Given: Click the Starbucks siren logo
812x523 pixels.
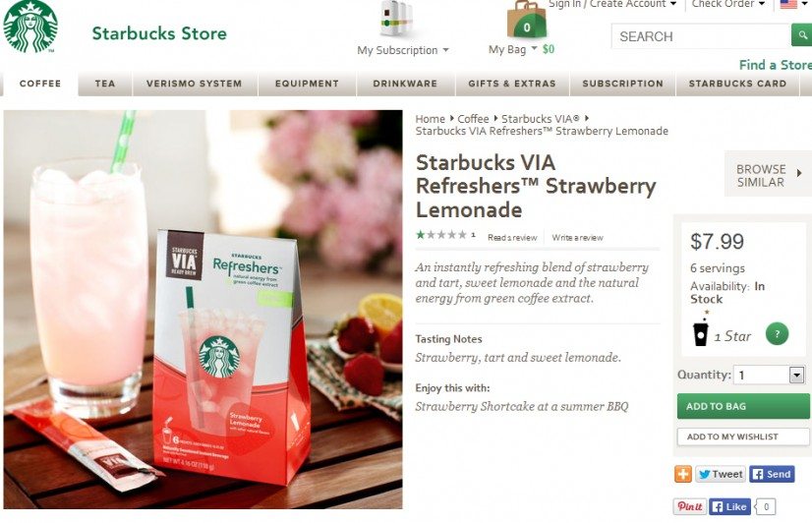Looking at the screenshot, I should (x=30, y=27).
